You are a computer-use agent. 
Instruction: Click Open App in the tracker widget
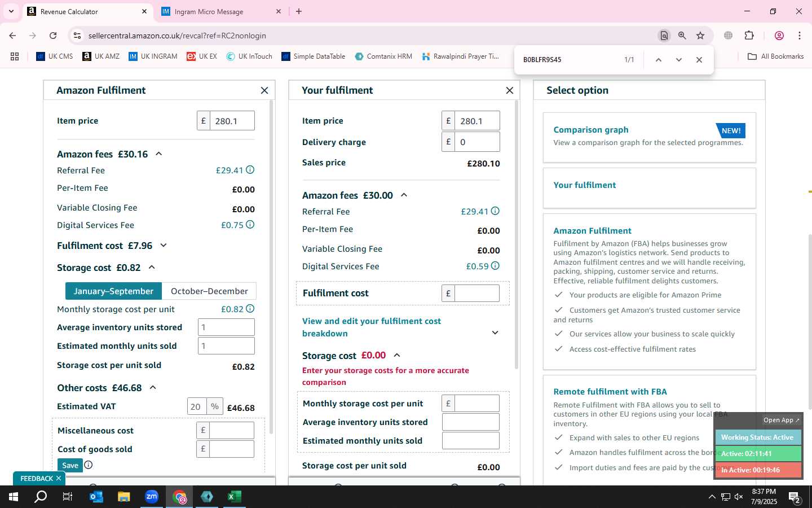point(781,420)
